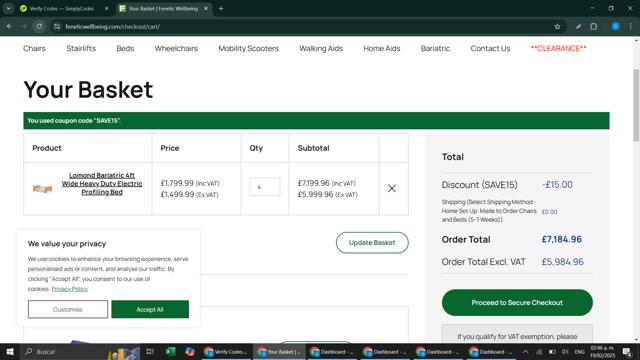Open a new browser tab

pos(221,9)
